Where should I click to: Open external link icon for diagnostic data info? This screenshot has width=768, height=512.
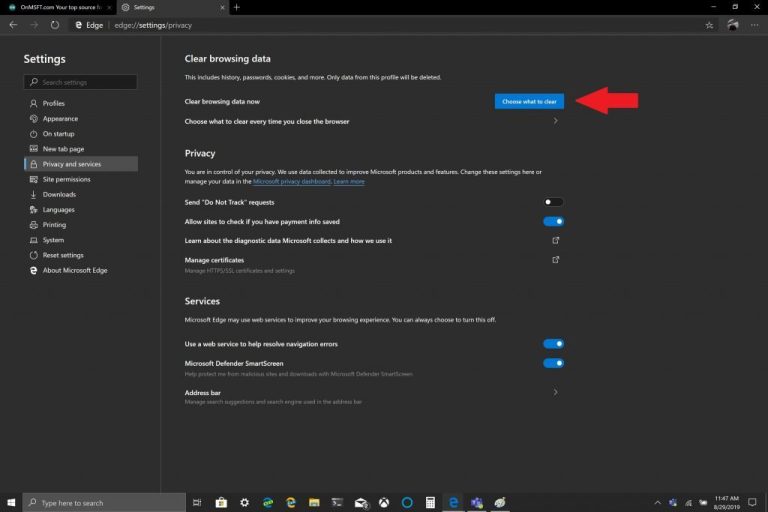[556, 240]
